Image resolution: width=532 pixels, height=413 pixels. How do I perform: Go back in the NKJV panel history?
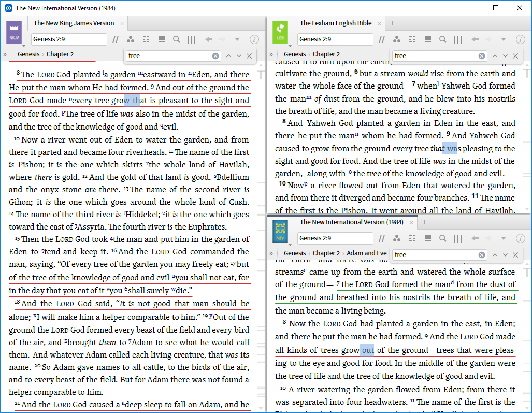pyautogui.click(x=209, y=39)
